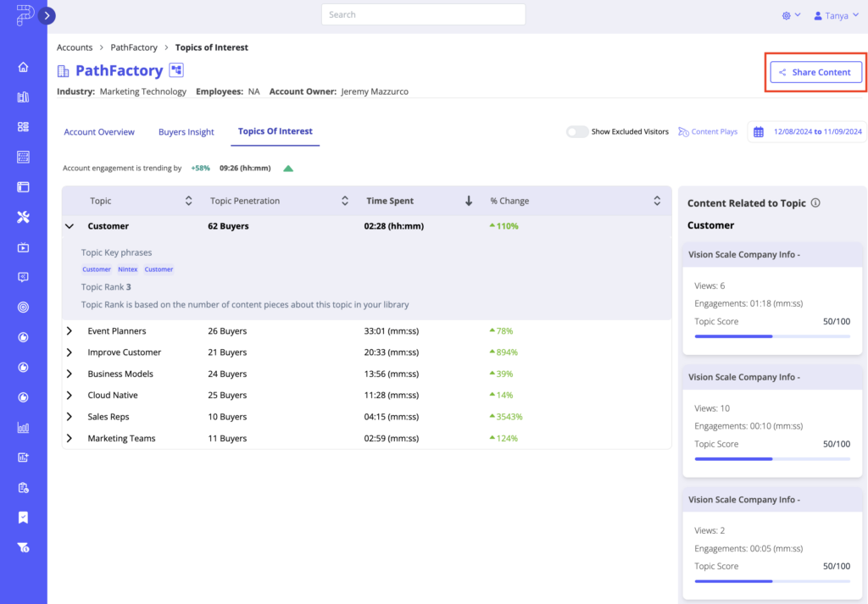Screen dimensions: 868x604
Task: Toggle Show Excluded Visitors switch
Action: (x=577, y=131)
